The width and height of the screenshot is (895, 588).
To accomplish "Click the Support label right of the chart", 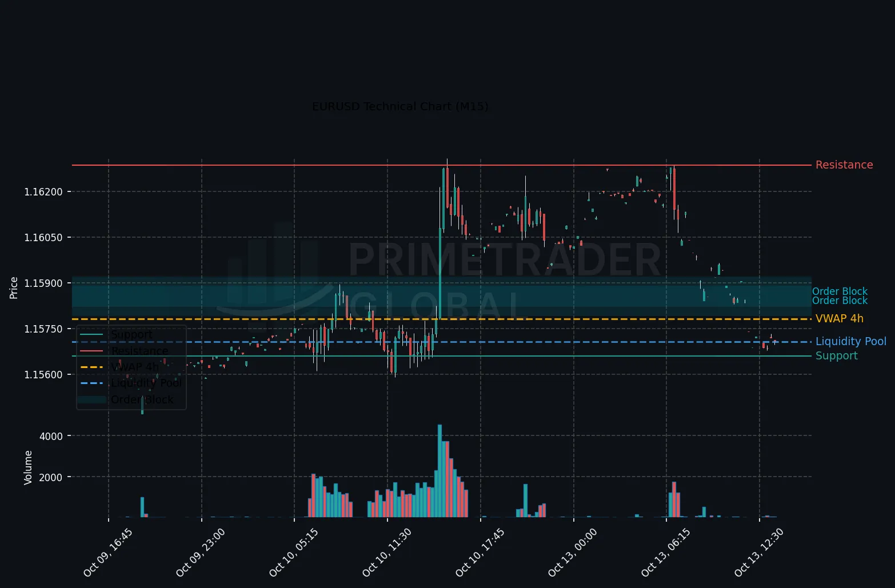I will [837, 356].
